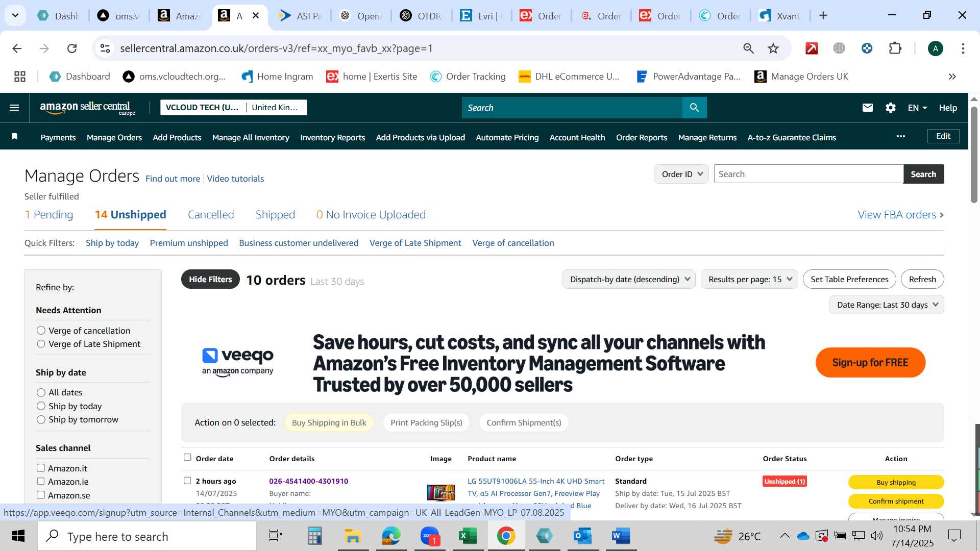Open Account Health menu item
Image resolution: width=980 pixels, height=551 pixels.
click(577, 137)
